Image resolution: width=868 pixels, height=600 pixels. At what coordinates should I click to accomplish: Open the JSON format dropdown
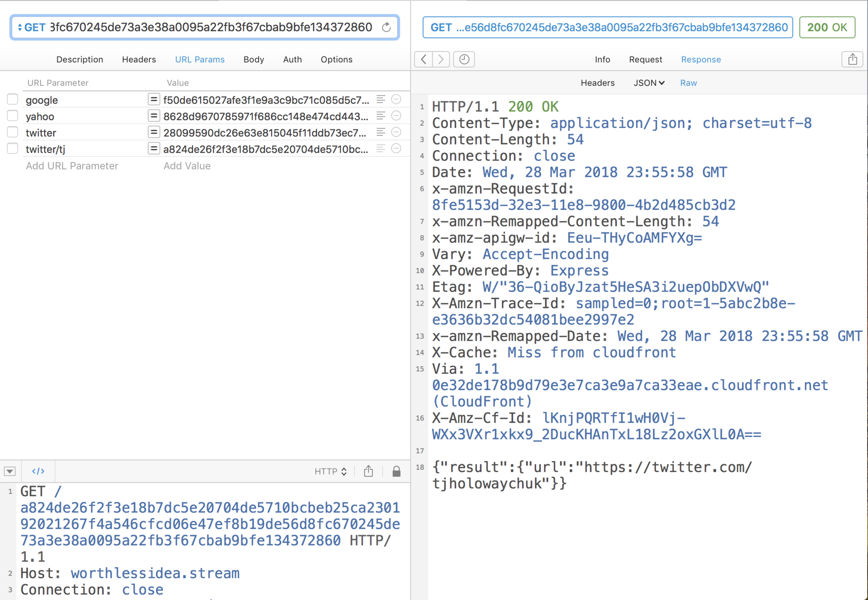click(x=649, y=83)
